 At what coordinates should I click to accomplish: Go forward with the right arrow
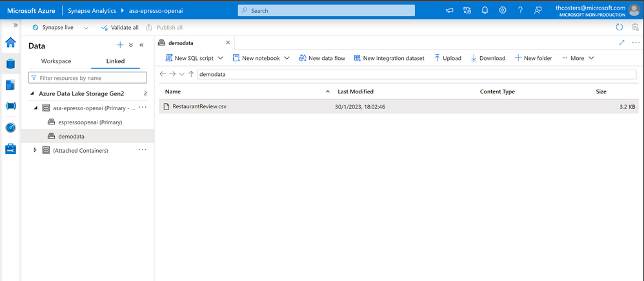click(x=172, y=74)
